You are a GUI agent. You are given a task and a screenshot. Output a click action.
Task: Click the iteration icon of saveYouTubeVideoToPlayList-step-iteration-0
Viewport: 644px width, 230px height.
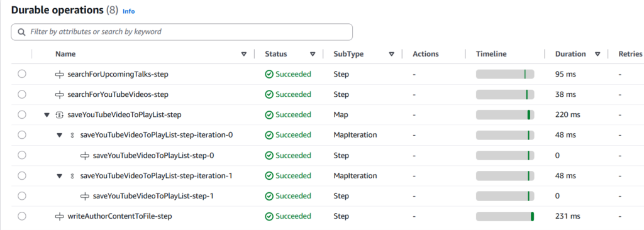[x=72, y=135]
